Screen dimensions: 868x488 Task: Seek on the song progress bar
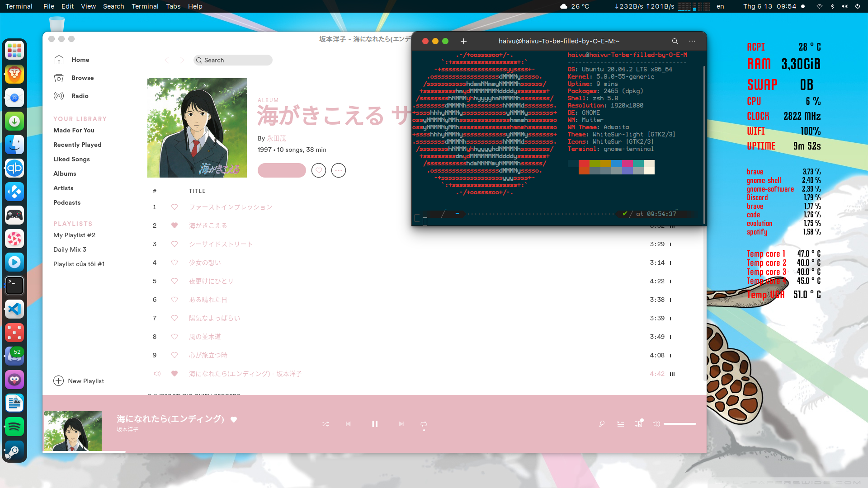[x=374, y=451]
